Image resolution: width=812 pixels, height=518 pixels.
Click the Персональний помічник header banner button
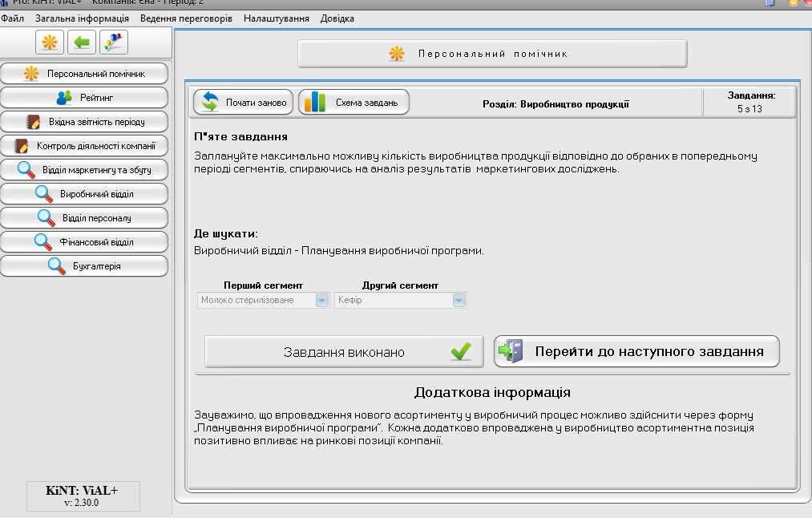(x=492, y=54)
